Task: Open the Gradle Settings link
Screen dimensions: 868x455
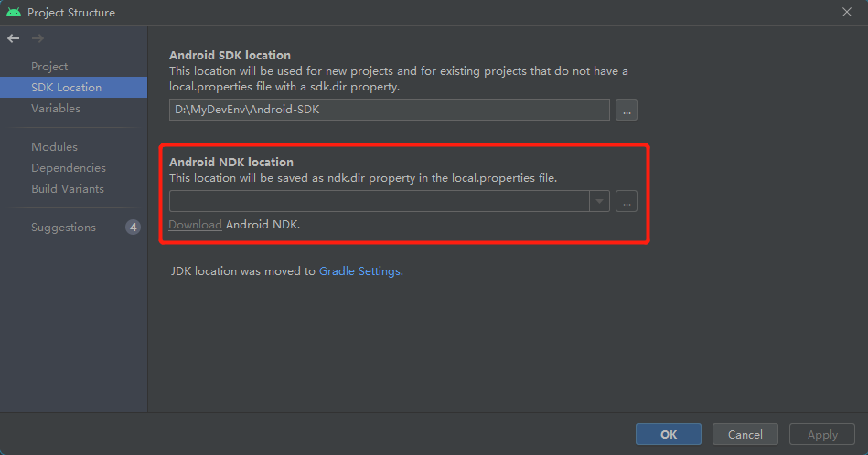Action: point(360,271)
